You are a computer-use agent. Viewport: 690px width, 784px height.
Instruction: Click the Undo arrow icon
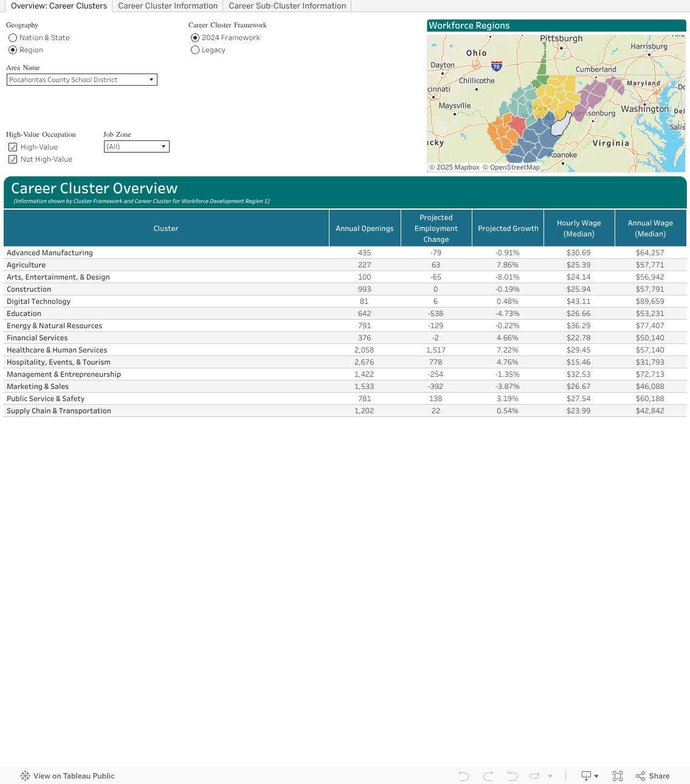pyautogui.click(x=464, y=776)
